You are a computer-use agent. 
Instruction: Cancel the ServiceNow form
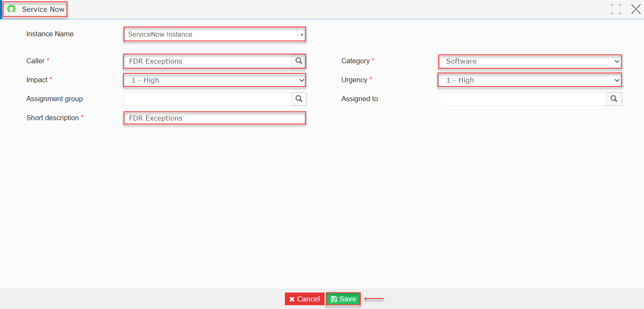click(304, 299)
